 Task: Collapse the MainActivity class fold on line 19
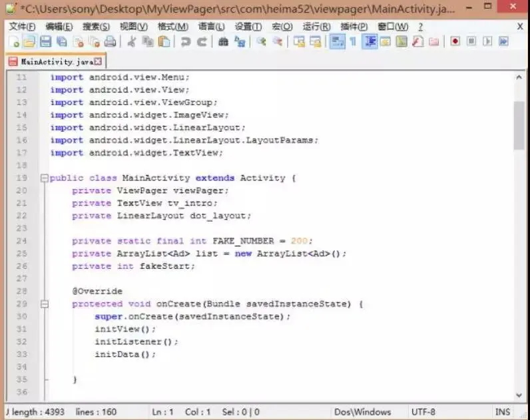pos(45,178)
